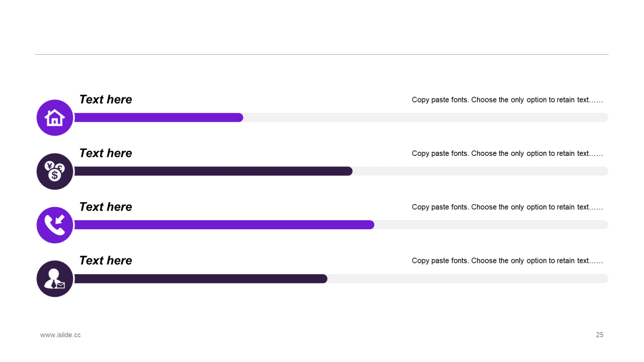The width and height of the screenshot is (644, 362).
Task: Select the "Text here" heading beside the coins icon
Action: [x=106, y=153]
